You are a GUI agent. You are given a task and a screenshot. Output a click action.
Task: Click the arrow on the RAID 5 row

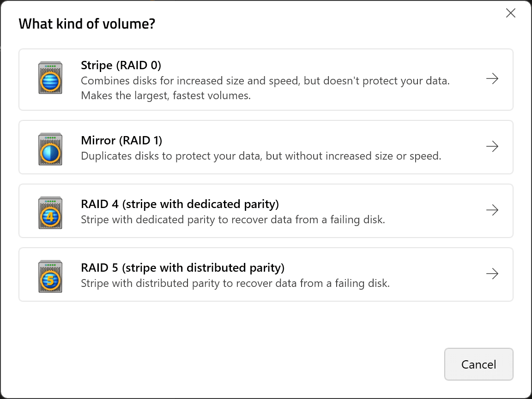[492, 274]
